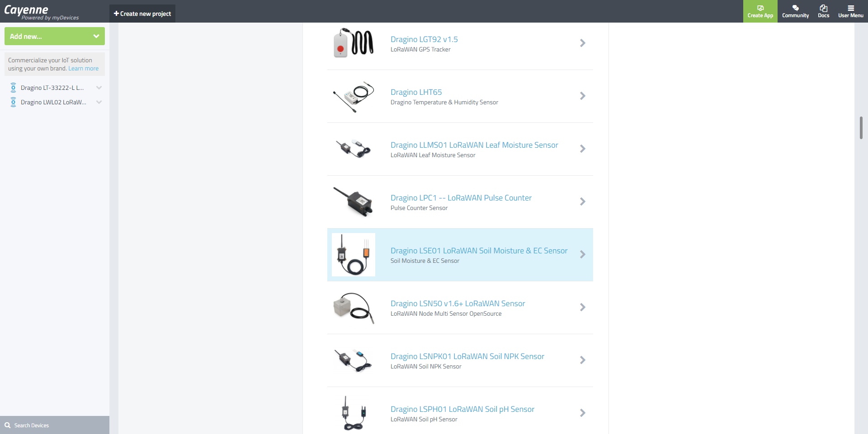Click the arrow on Dragino LHT65 row

pyautogui.click(x=583, y=96)
